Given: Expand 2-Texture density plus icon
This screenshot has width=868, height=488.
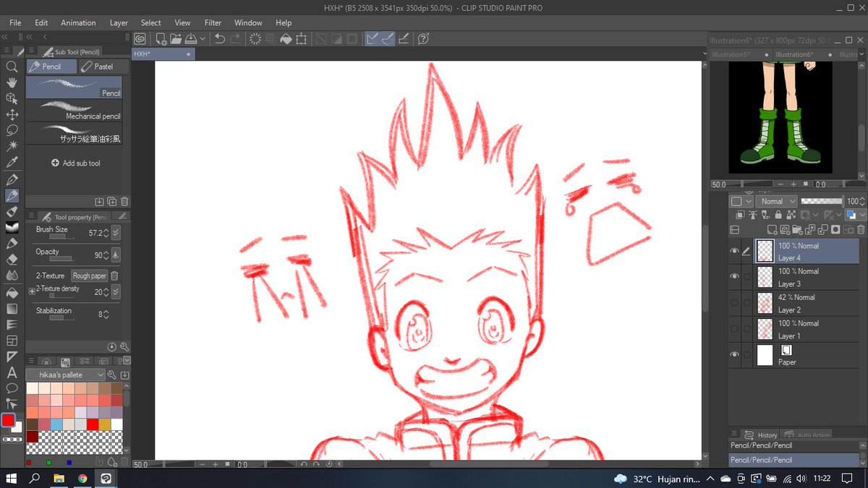Looking at the screenshot, I should (x=32, y=290).
